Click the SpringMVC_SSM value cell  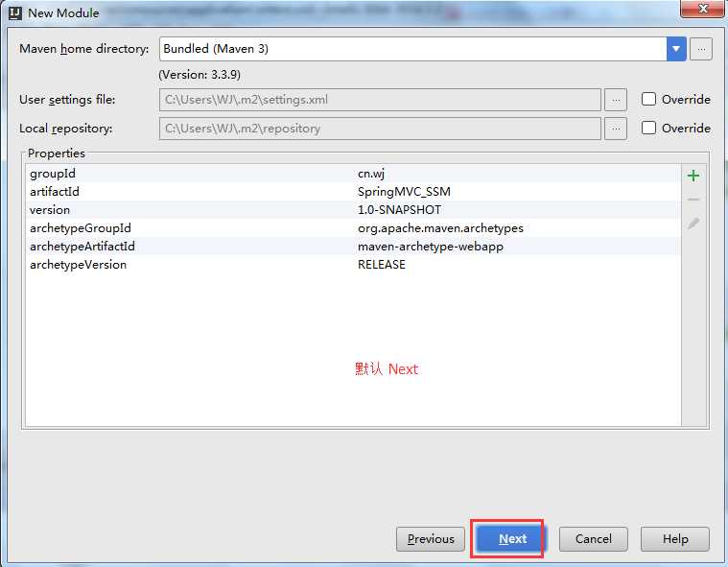pyautogui.click(x=404, y=192)
